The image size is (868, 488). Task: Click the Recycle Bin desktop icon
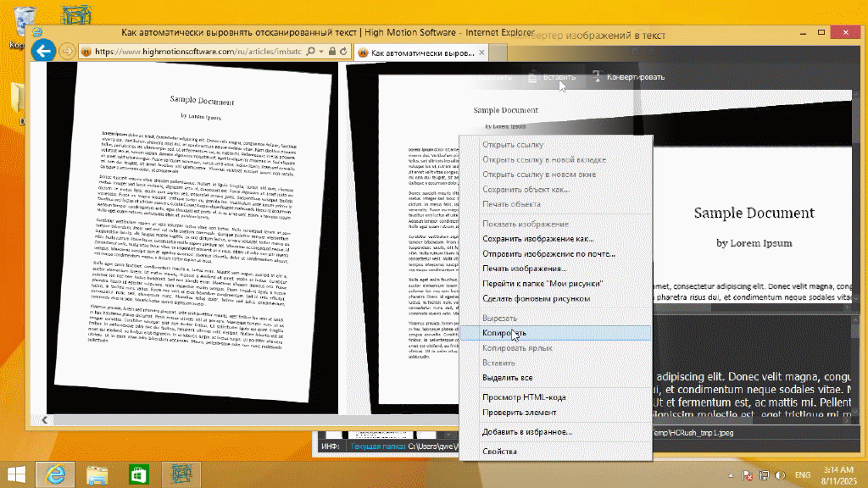coord(23,28)
